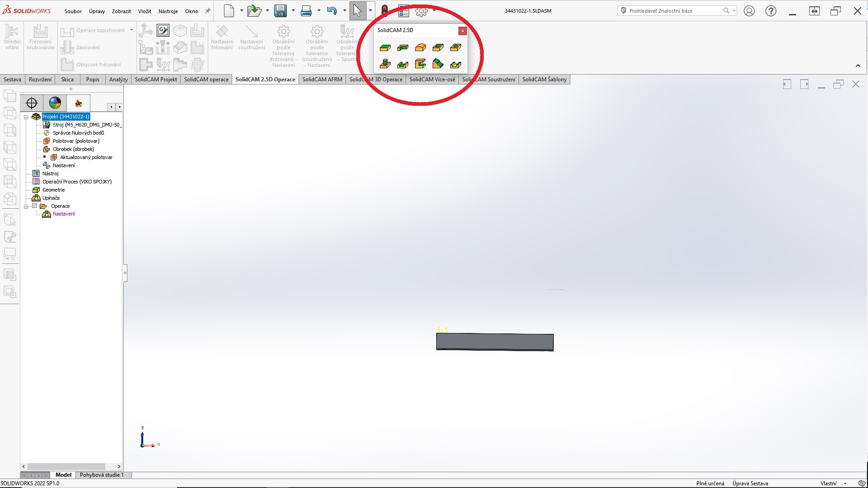This screenshot has width=868, height=488.
Task: Click the fourth top-row icon in SolidCAM 2.5D popup
Action: click(438, 47)
